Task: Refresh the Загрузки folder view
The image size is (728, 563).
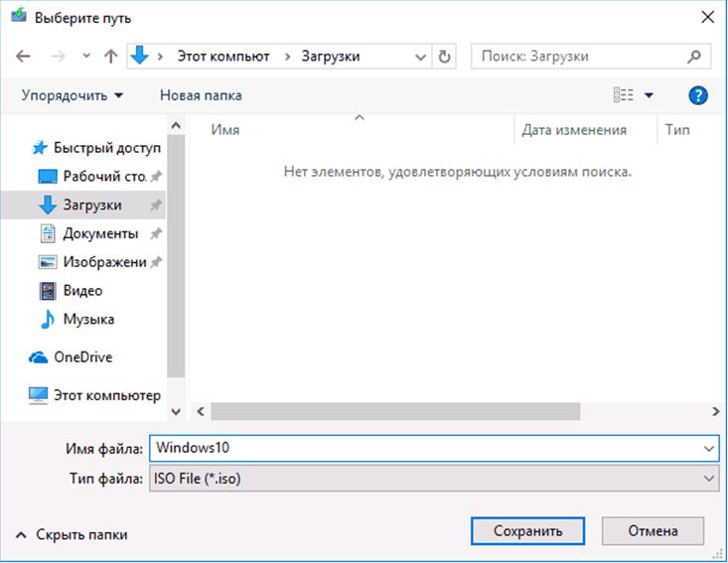Action: click(445, 57)
